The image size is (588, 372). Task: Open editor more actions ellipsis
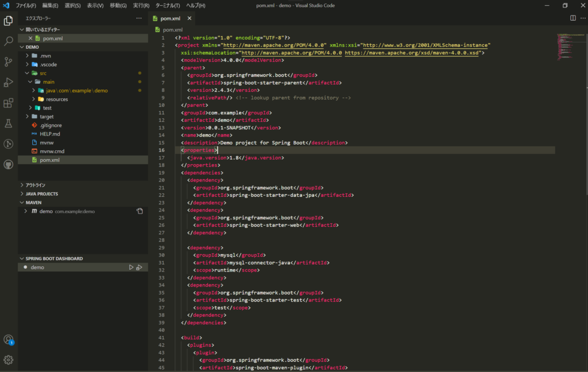[x=583, y=18]
